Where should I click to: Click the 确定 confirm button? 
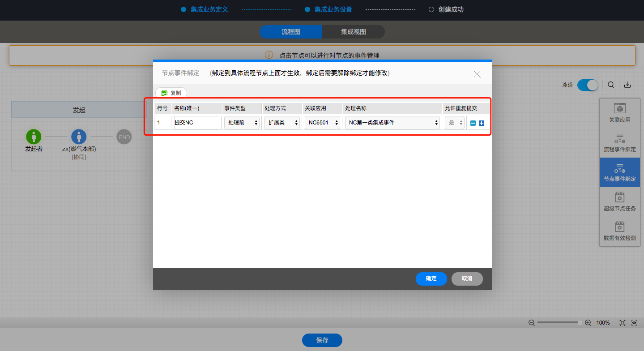tap(431, 278)
